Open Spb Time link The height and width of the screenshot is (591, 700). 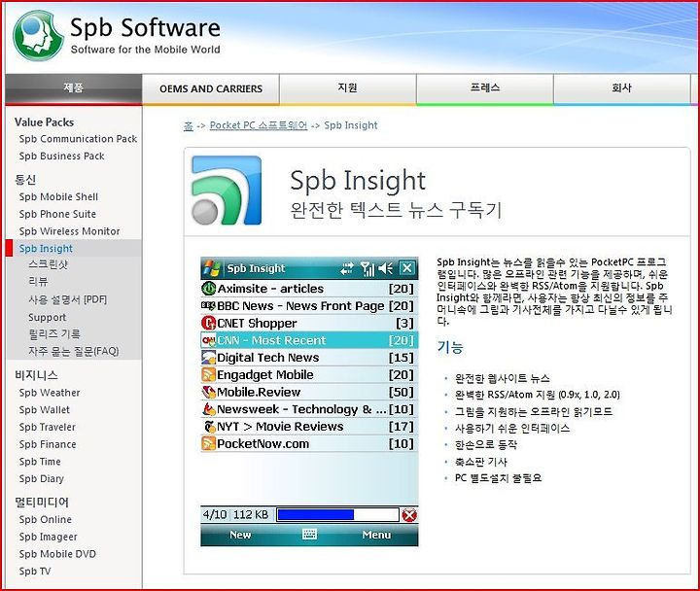tap(40, 462)
